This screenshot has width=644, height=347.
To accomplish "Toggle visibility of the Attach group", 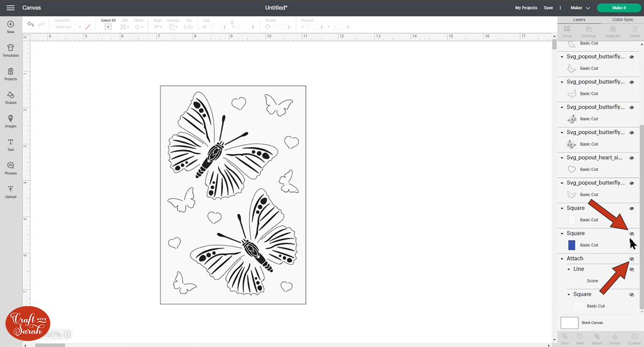I will (x=632, y=259).
